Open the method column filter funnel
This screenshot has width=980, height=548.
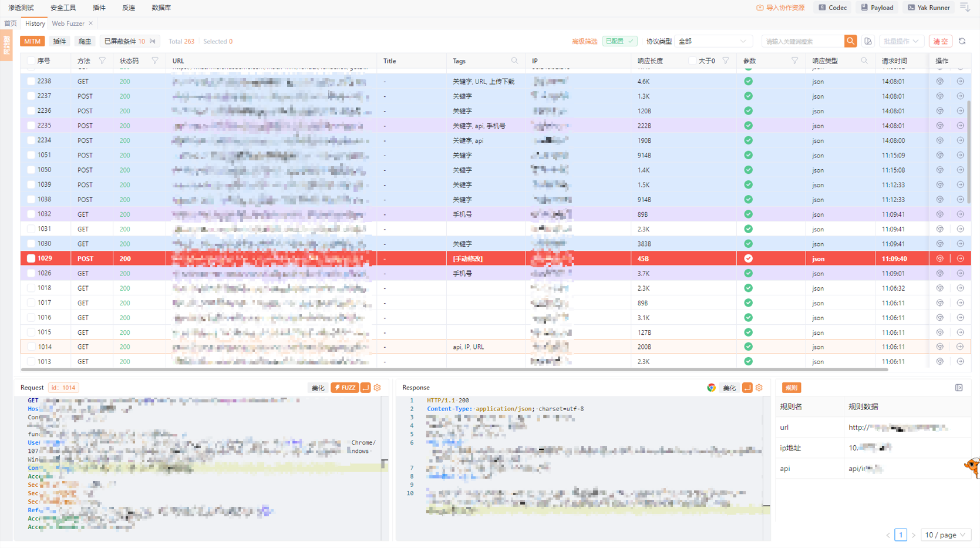tap(103, 60)
